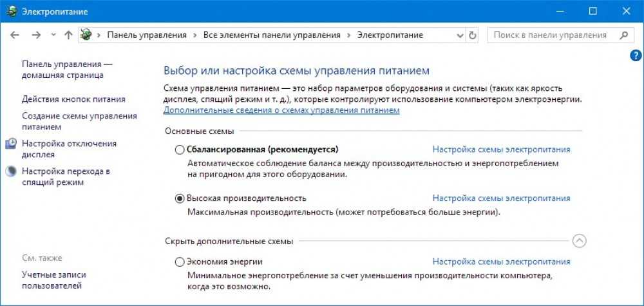Viewport: 644px width, 306px height.
Task: Go up one level with up arrow
Action: 68,35
